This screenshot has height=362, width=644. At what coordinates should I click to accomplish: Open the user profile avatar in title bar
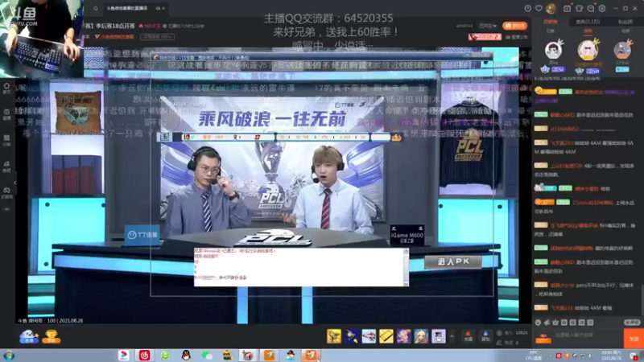pos(551,8)
